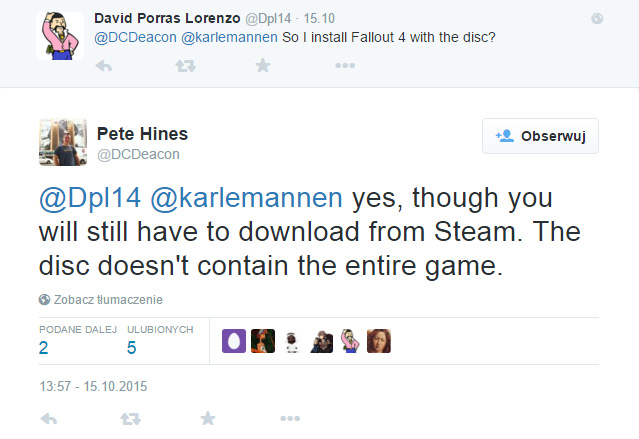Click the Obserwuj follow button
Image resolution: width=639 pixels, height=439 pixels.
(540, 135)
